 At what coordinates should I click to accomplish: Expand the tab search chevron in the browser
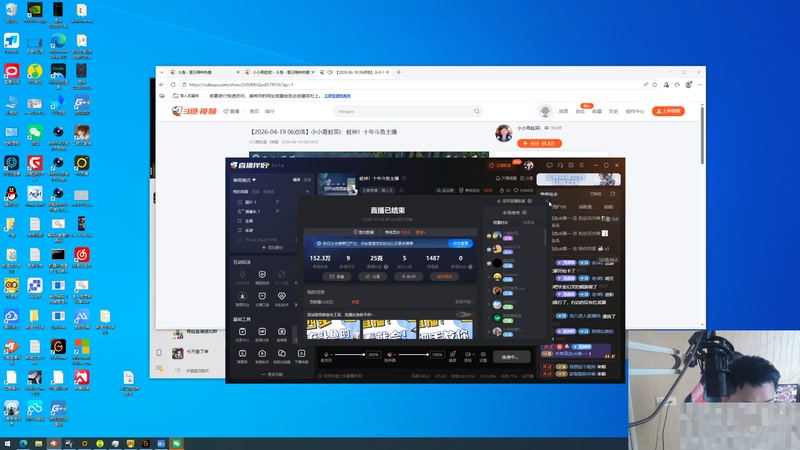point(162,72)
